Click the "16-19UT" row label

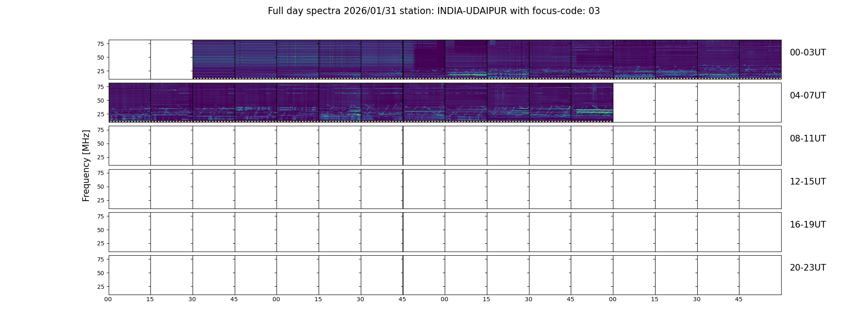(808, 225)
